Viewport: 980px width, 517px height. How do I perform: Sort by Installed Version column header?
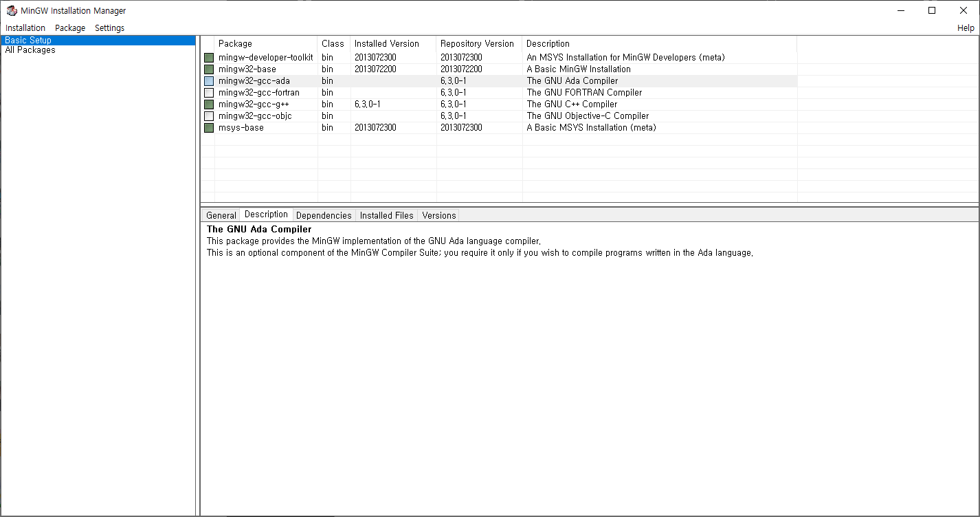394,43
